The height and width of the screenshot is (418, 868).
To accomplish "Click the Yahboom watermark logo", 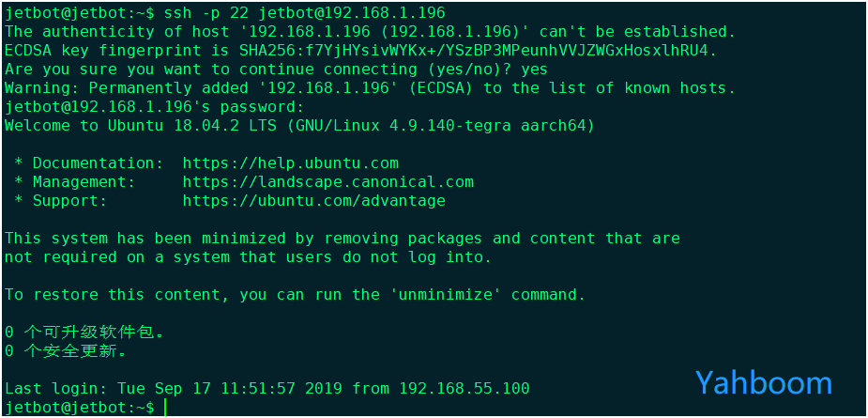I will (764, 382).
